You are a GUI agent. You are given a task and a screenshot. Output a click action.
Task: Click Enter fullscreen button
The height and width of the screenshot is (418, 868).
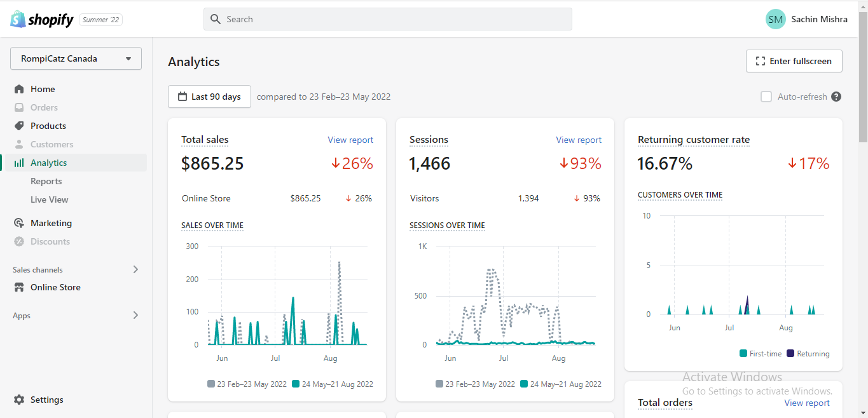click(794, 61)
